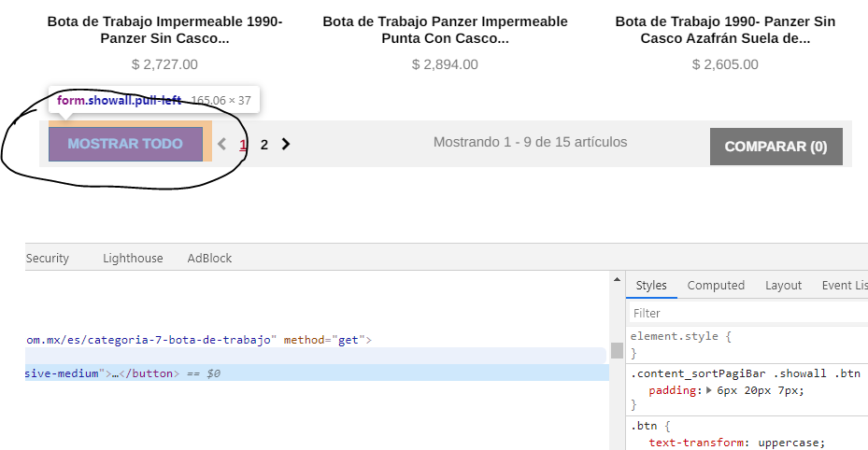
Task: Select the form element line with method="get"
Action: pyautogui.click(x=196, y=340)
